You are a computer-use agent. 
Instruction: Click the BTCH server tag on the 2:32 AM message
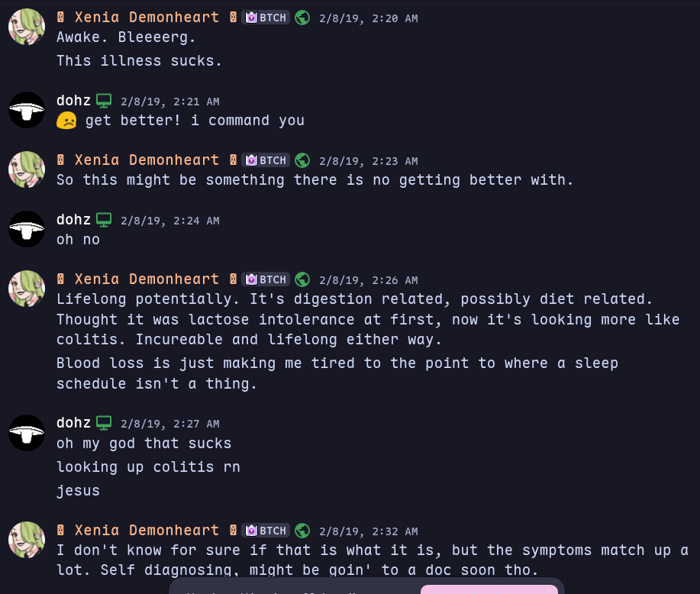[x=266, y=531]
